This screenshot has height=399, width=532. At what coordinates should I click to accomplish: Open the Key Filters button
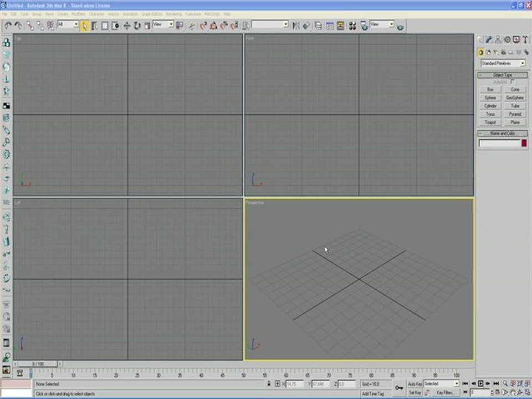[x=445, y=392]
